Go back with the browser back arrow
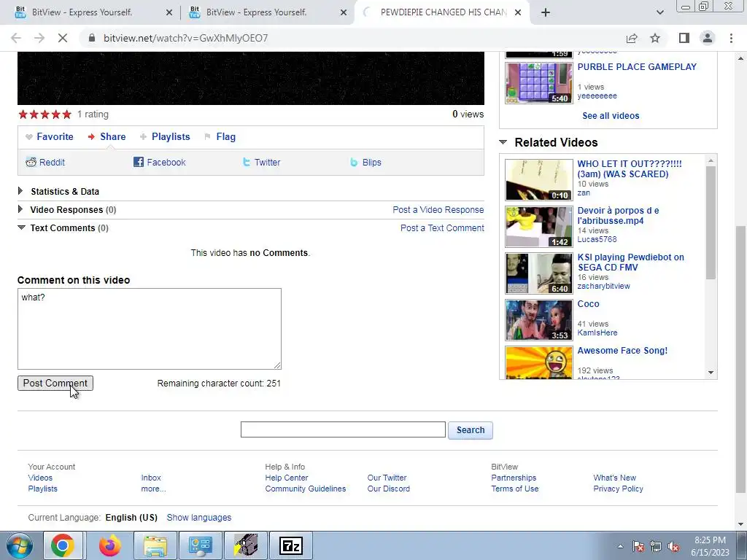The width and height of the screenshot is (747, 560). [x=16, y=38]
